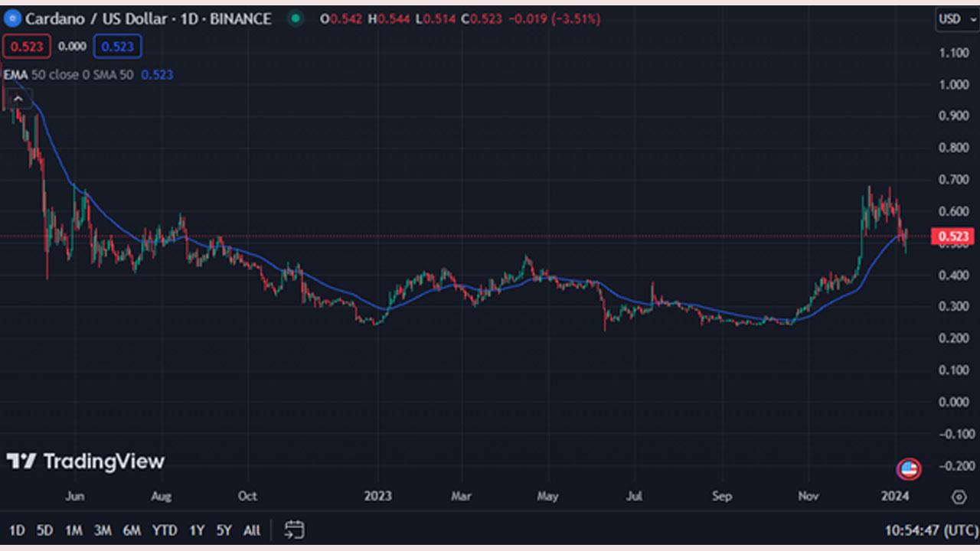
Task: Click the US flag events icon
Action: 909,468
